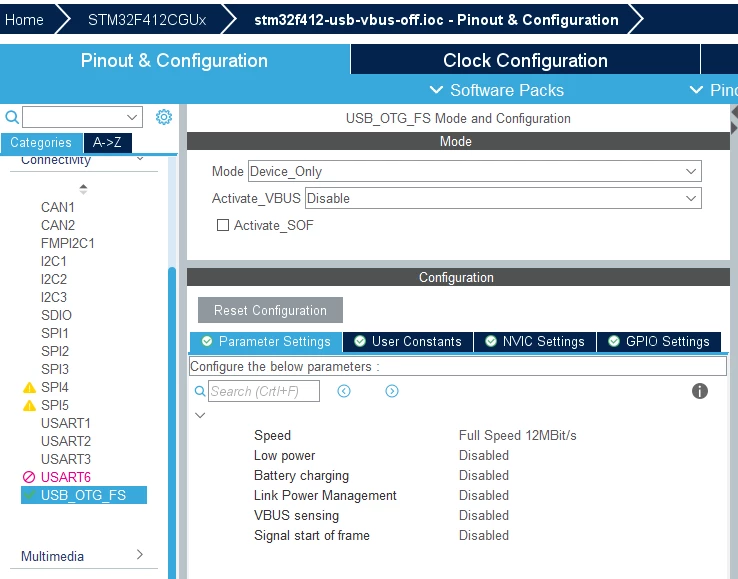Click the sort arrows above CAN1
Screen dimensions: 738x579
(x=83, y=189)
